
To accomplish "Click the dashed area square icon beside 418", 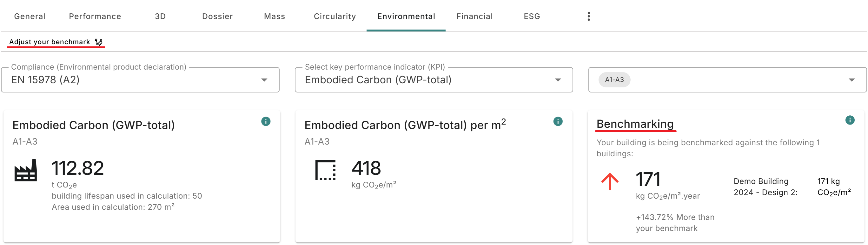I will [325, 170].
